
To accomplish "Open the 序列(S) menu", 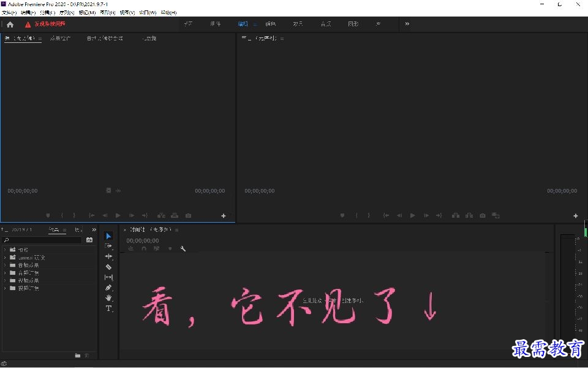I will tap(67, 12).
